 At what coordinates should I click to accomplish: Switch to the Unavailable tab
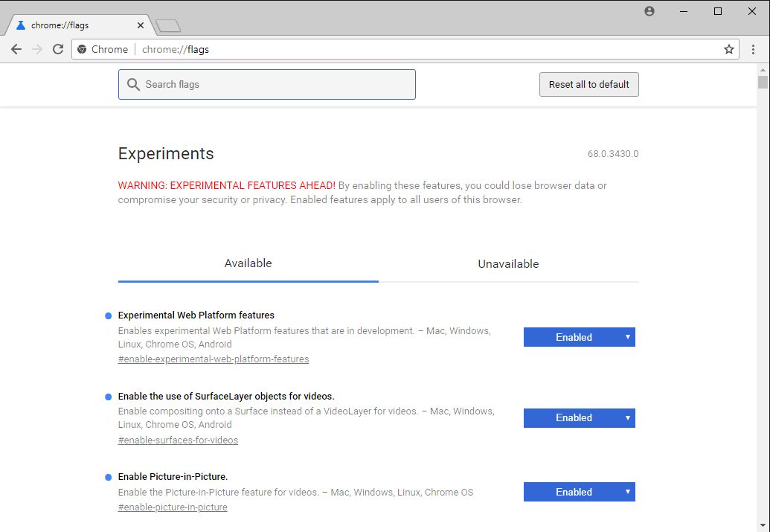coord(508,264)
